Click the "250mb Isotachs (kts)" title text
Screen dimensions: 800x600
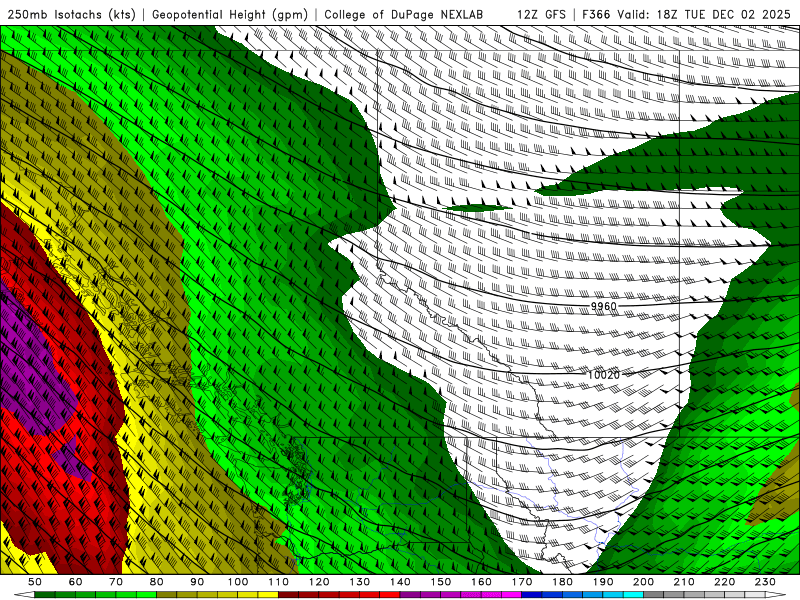pos(71,15)
